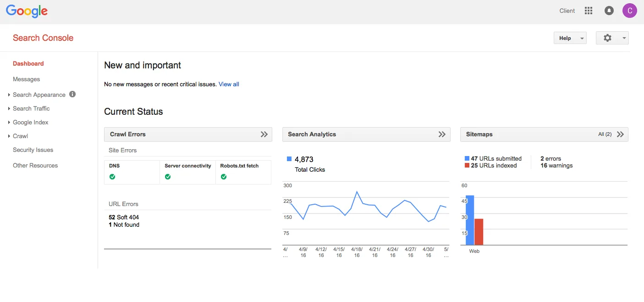Image resolution: width=644 pixels, height=302 pixels.
Task: Click the Search Console title link
Action: (43, 38)
